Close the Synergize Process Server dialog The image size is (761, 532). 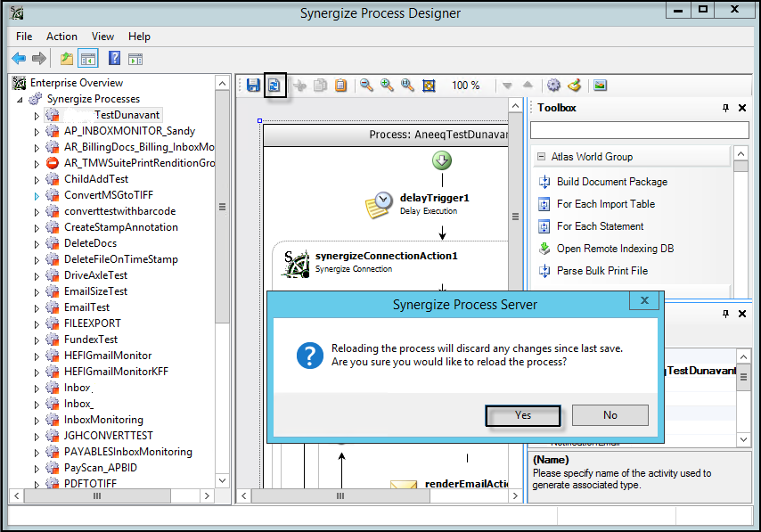[644, 300]
